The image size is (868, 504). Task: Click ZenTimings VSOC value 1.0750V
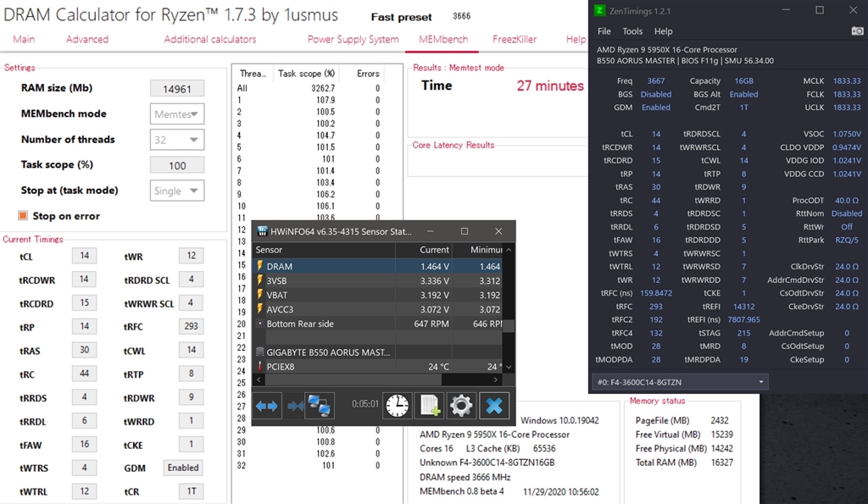click(x=847, y=134)
